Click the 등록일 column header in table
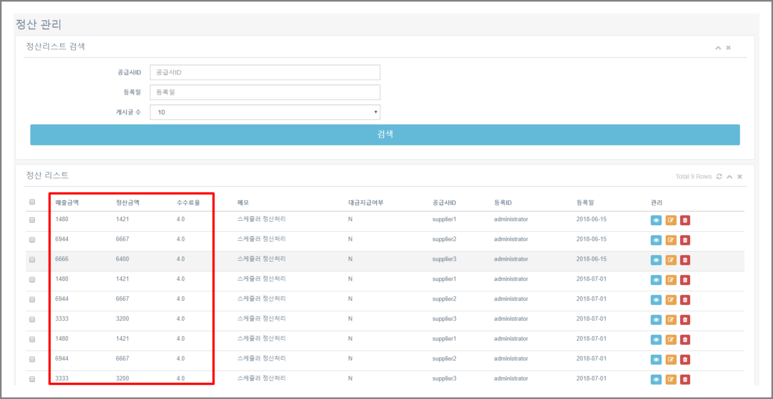 pos(585,202)
